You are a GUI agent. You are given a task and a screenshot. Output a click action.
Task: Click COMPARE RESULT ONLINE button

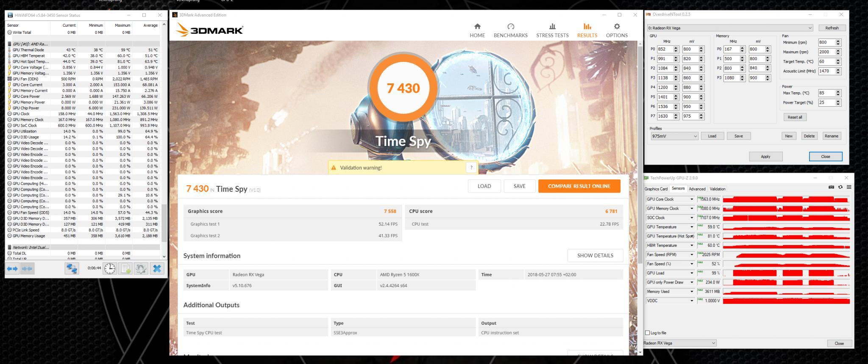579,186
